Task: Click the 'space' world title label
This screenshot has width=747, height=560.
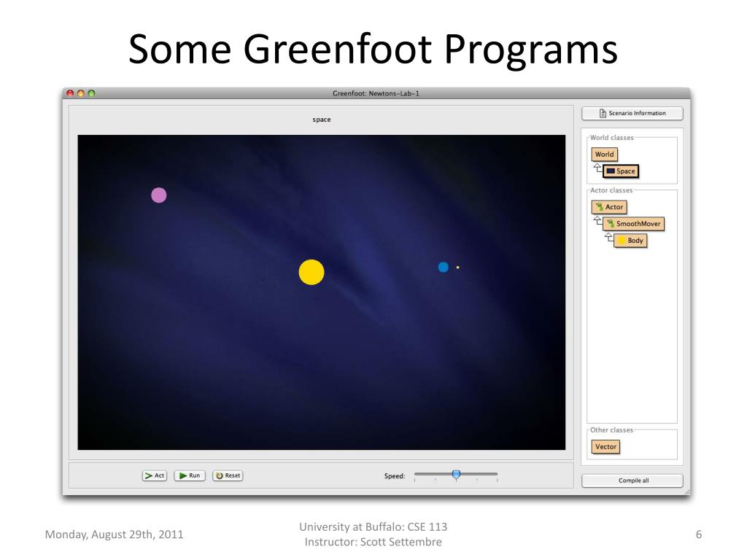Action: [322, 120]
